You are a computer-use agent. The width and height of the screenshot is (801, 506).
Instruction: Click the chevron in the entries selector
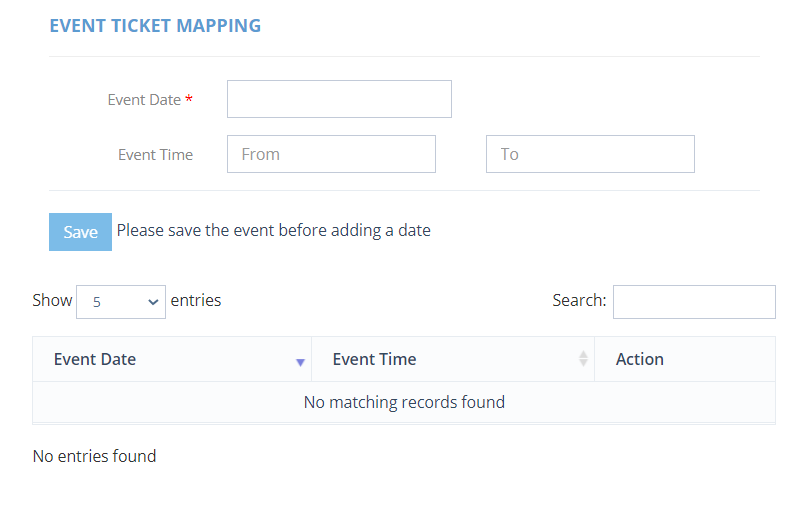(x=153, y=302)
